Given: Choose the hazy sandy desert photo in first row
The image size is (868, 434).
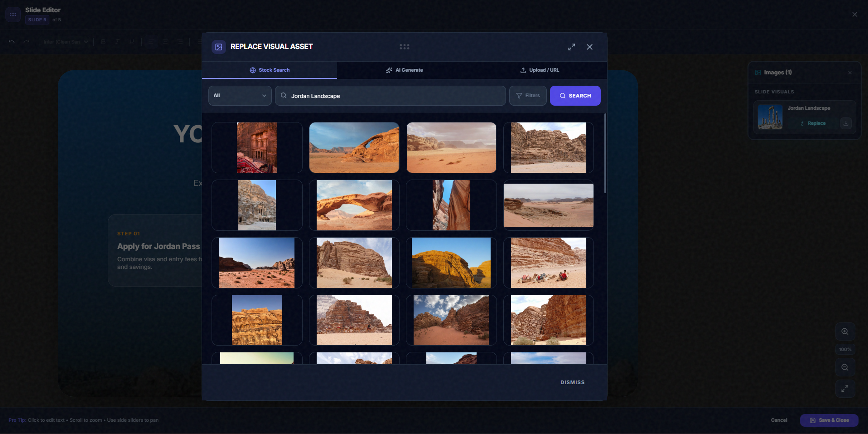Looking at the screenshot, I should (x=451, y=147).
